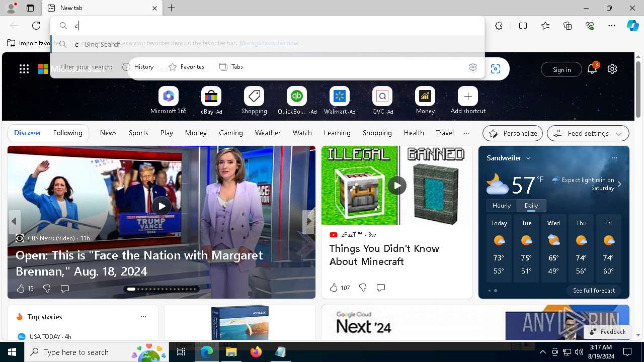Viewport: 644px width, 362px height.
Task: Refresh the page
Action: 36,26
